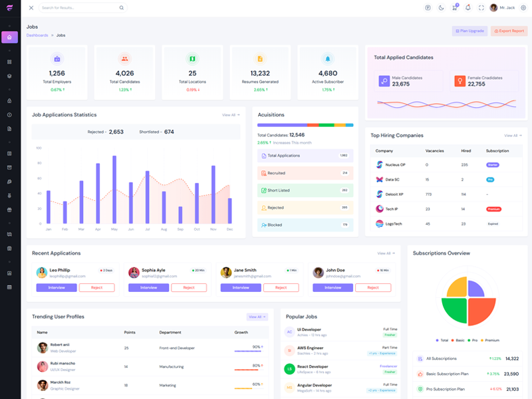Viewport: 532px width, 399px height.
Task: Click the Active Subscriber bell icon
Action: [327, 59]
